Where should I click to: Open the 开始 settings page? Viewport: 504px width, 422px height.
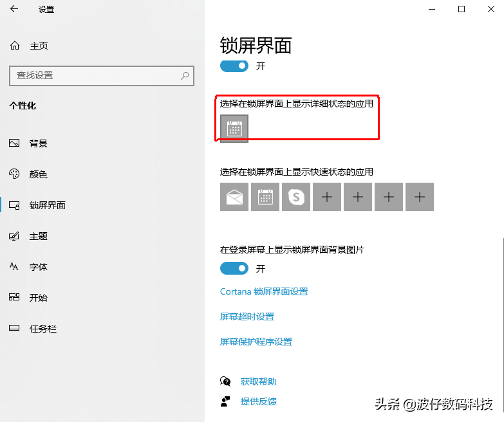(38, 298)
